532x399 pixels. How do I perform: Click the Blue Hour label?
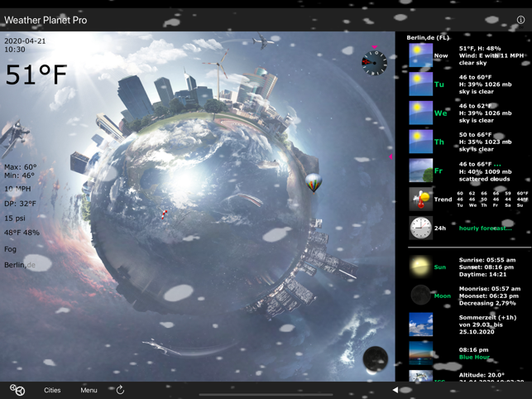click(474, 358)
